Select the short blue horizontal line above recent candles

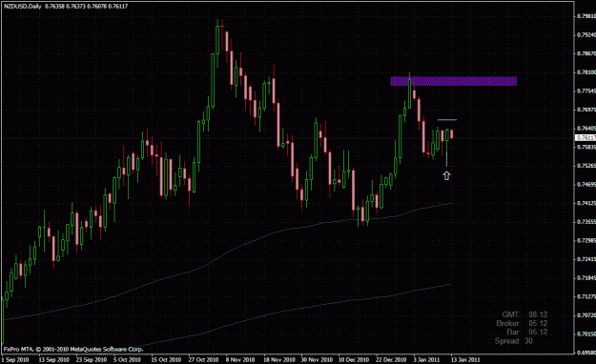click(x=447, y=120)
